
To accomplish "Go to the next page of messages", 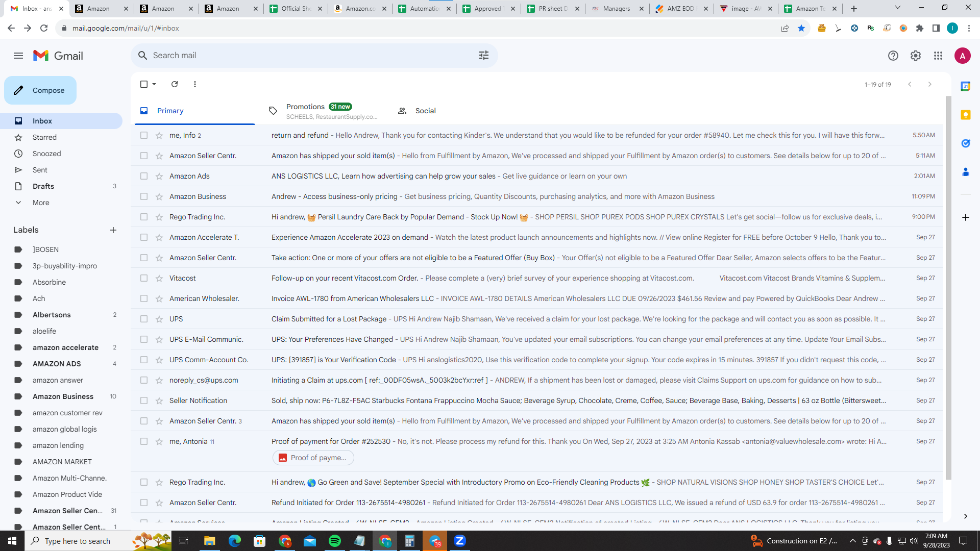I will [930, 84].
